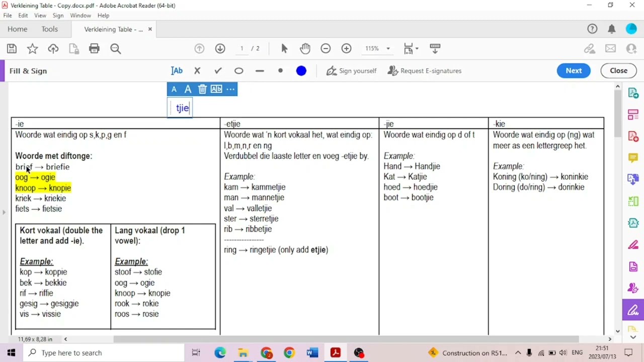
Task: Select the line tool
Action: (260, 71)
